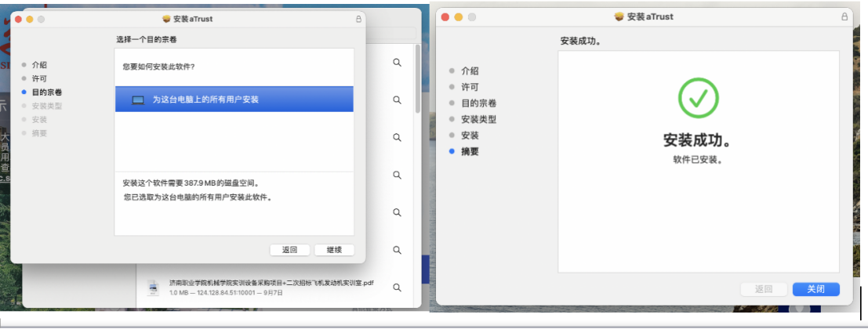This screenshot has height=329, width=868.
Task: Click the 安装 aTrust title of the 目的宗卷 window
Action: [193, 19]
